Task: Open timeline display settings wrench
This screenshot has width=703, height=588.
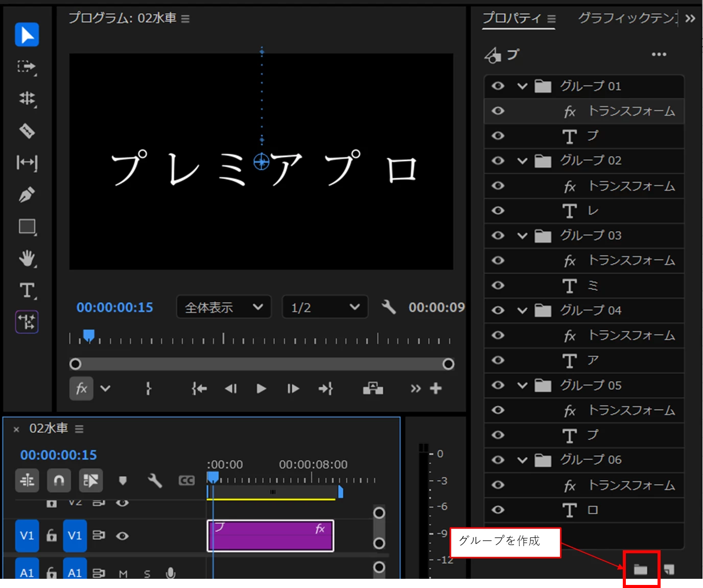Action: coord(155,480)
